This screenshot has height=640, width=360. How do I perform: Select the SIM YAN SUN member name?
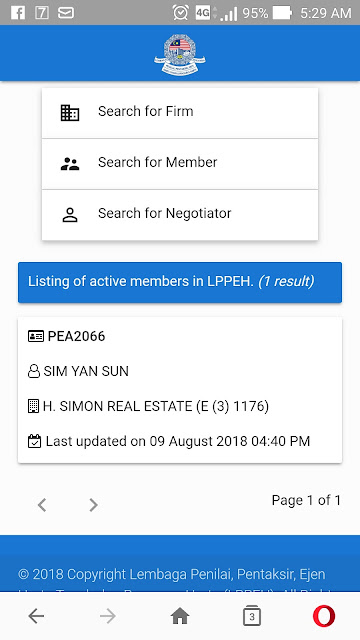(x=86, y=371)
